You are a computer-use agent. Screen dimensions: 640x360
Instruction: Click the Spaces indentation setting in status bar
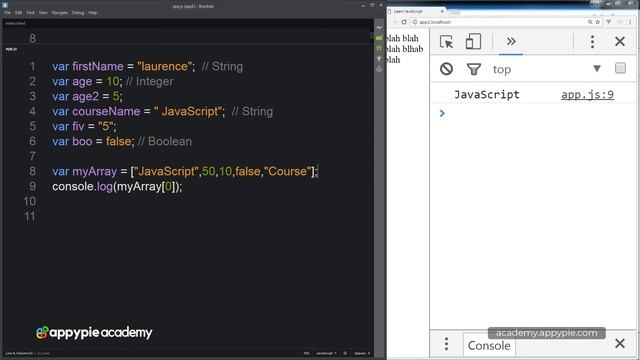pos(362,353)
